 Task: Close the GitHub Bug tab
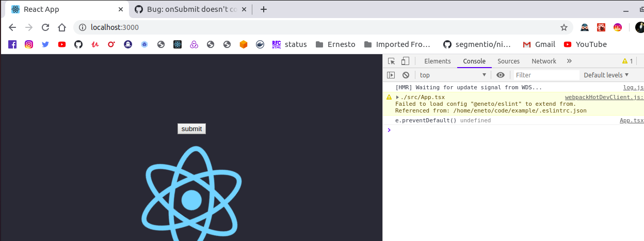click(244, 9)
